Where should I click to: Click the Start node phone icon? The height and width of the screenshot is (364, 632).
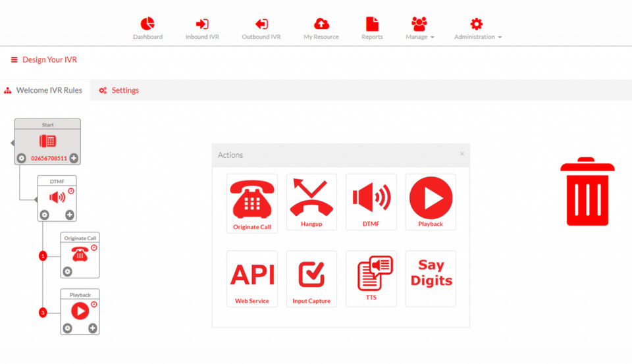pyautogui.click(x=47, y=141)
